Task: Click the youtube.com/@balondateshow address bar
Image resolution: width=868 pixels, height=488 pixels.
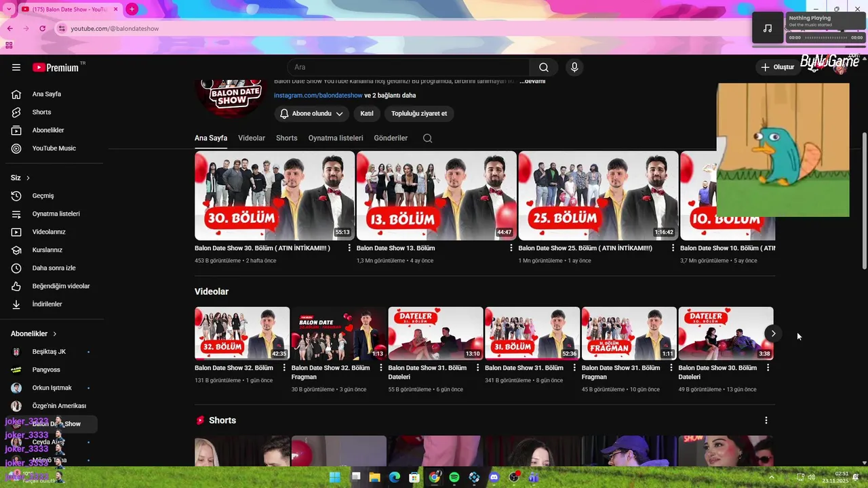Action: pos(115,28)
